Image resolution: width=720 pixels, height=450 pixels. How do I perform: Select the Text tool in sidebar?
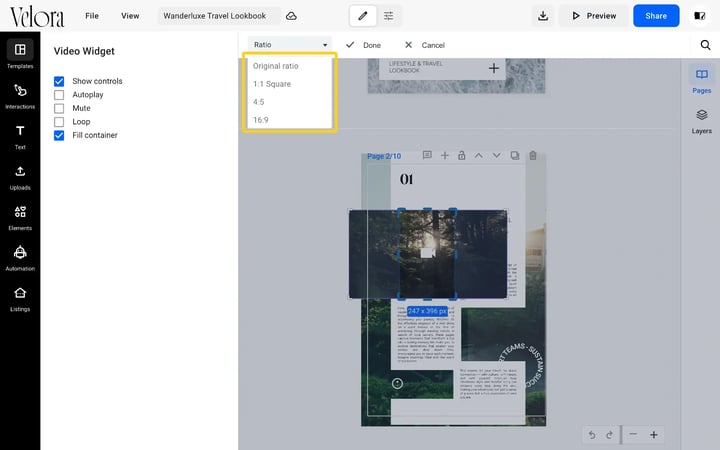(x=20, y=136)
